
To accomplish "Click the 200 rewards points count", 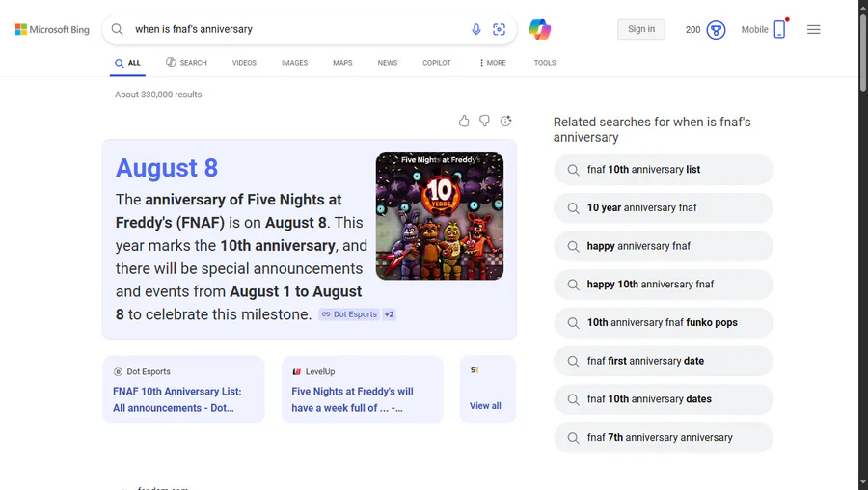I will [692, 29].
